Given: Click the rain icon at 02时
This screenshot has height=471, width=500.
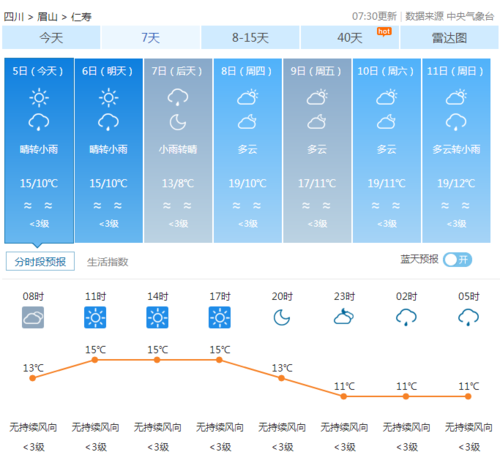Looking at the screenshot, I should [x=406, y=317].
